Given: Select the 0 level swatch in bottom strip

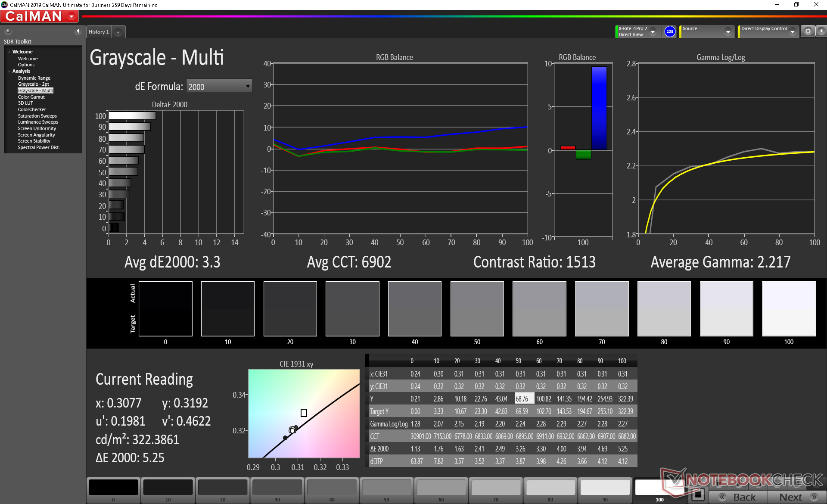Looking at the screenshot, I should click(113, 490).
